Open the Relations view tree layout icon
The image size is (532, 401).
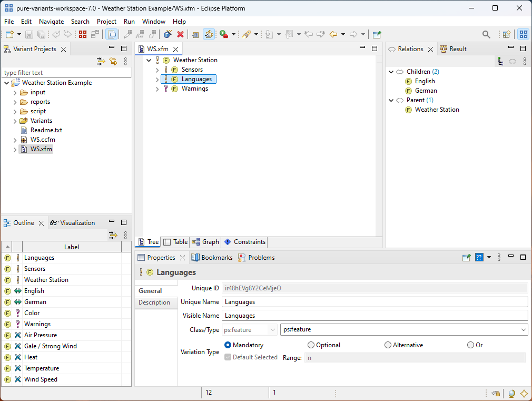tap(500, 62)
